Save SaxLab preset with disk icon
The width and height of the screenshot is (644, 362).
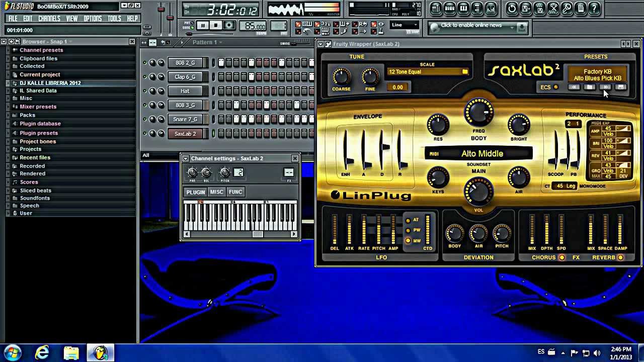click(x=621, y=87)
